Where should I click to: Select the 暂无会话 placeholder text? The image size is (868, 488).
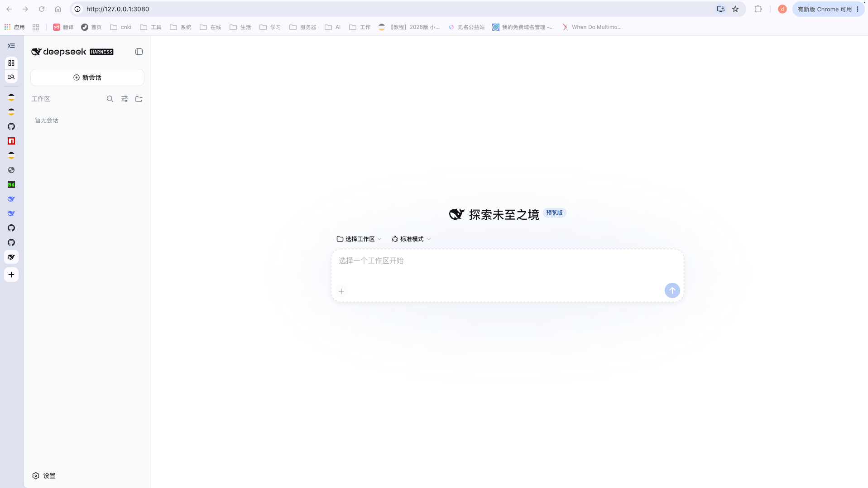point(47,121)
